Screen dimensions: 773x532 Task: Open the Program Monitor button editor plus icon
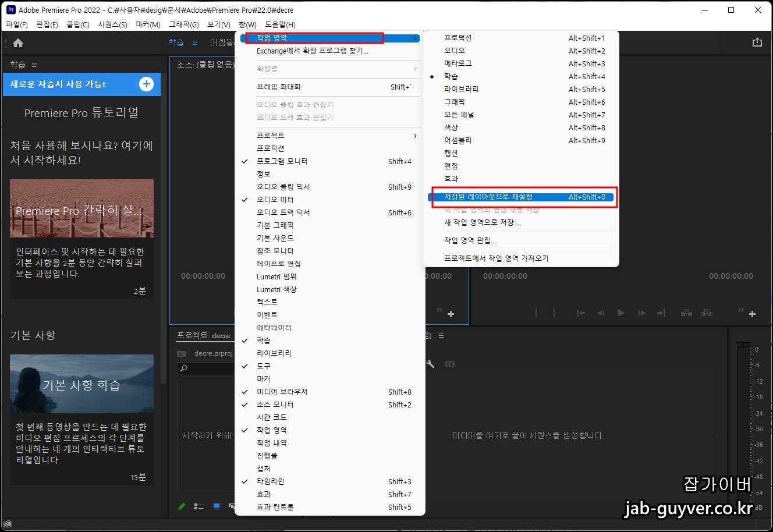[x=752, y=314]
